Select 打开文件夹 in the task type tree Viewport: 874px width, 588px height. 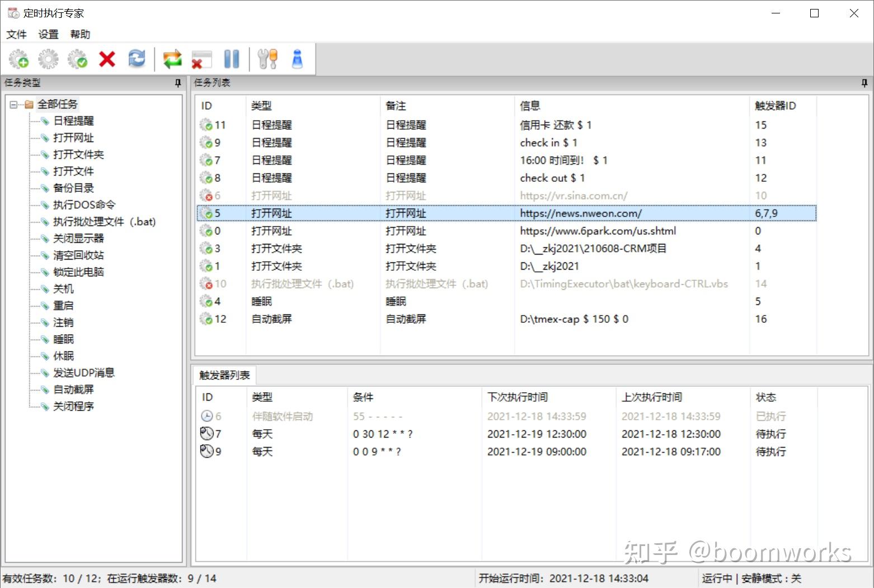pyautogui.click(x=78, y=154)
